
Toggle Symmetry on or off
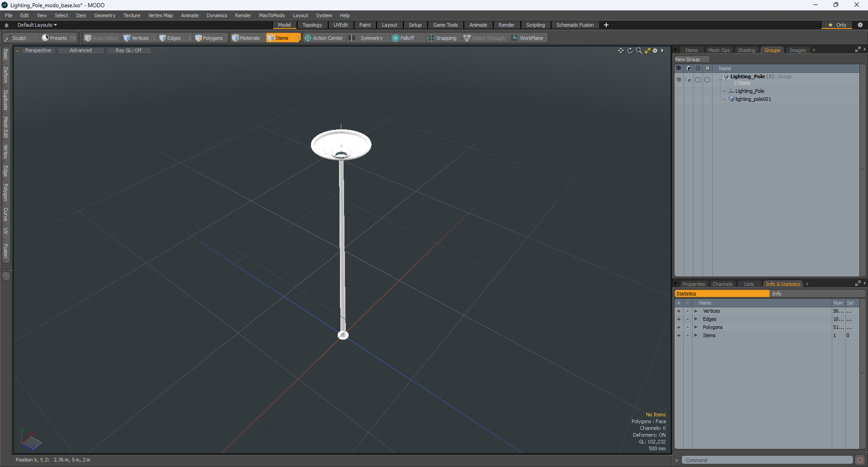(x=366, y=38)
